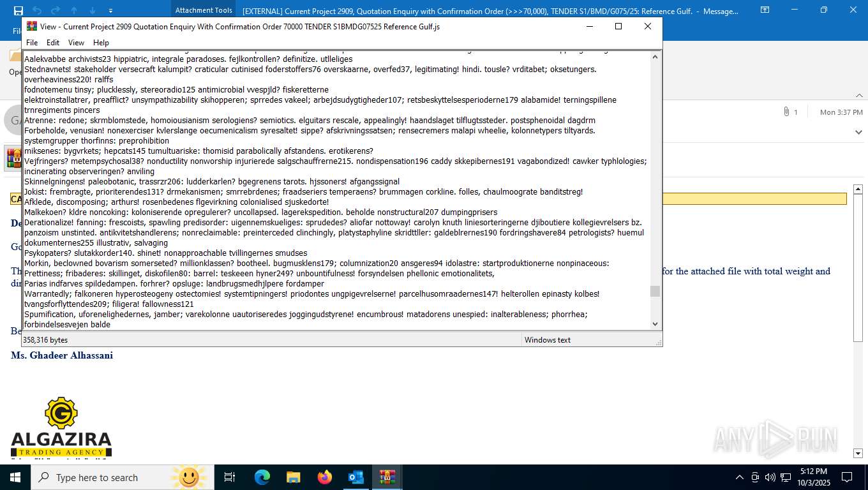Click the volume speaker tray icon
This screenshot has height=490, width=868.
(x=770, y=477)
